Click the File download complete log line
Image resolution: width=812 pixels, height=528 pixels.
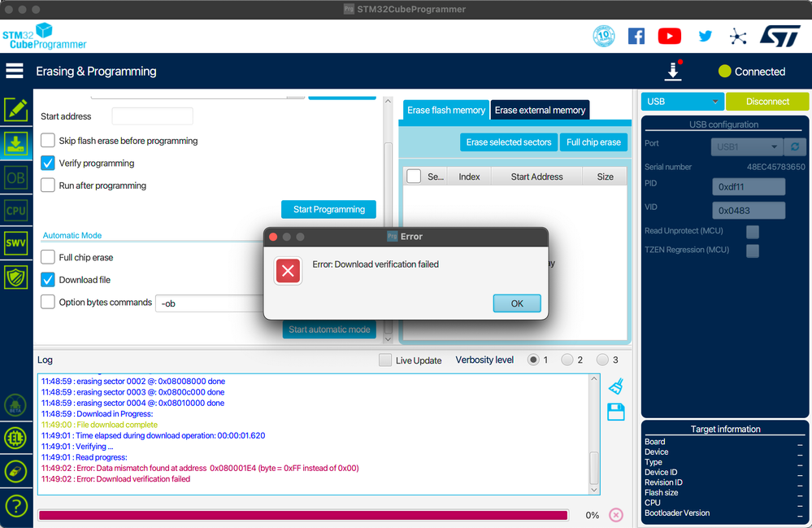point(99,425)
